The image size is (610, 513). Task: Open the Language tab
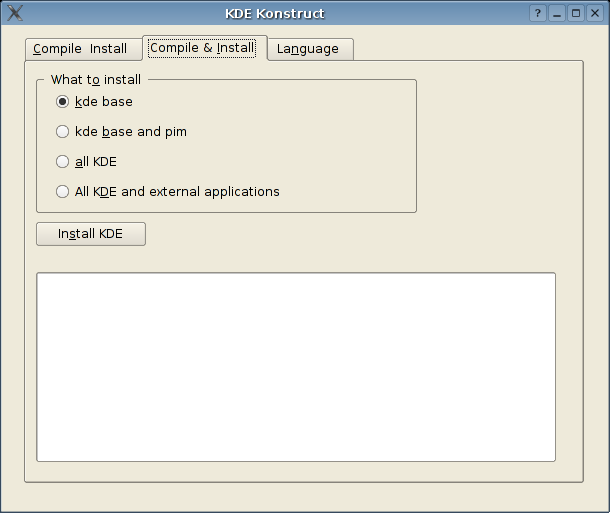click(x=310, y=49)
